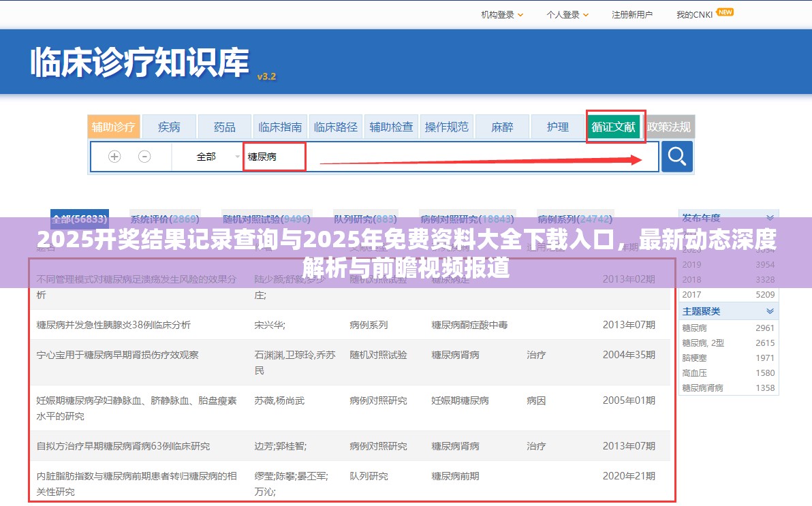Image resolution: width=812 pixels, height=506 pixels.
Task: Open article 妊娠期糖尿病孕妇静脉血 study
Action: click(137, 408)
